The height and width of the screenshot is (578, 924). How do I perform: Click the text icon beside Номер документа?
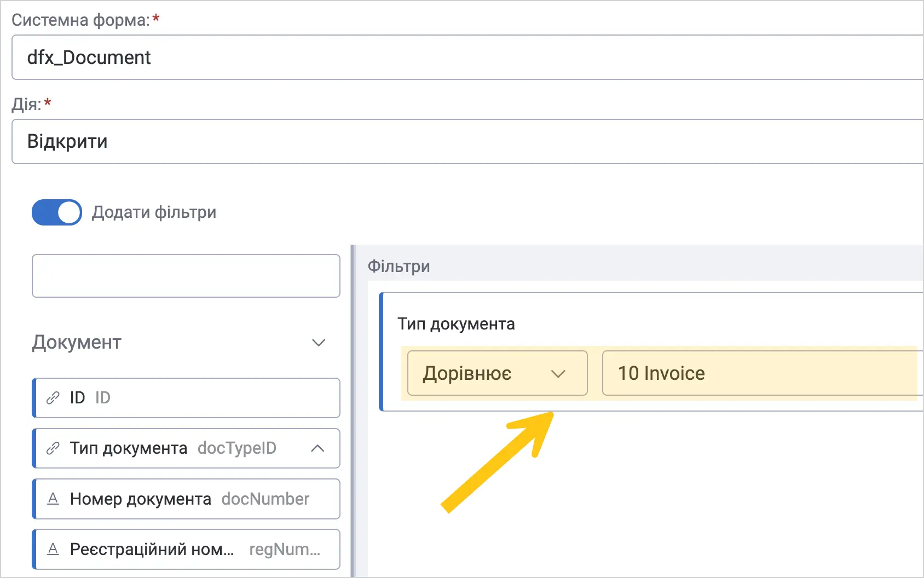click(x=53, y=499)
